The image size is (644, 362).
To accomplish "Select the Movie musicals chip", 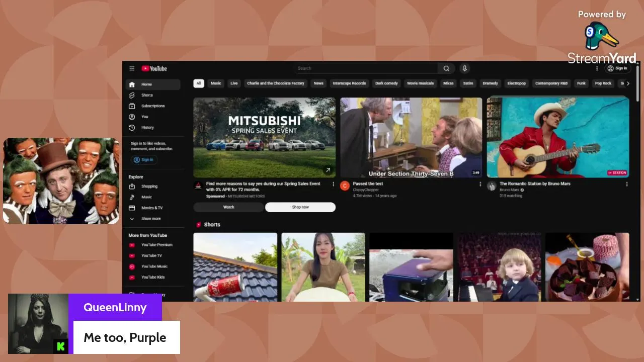I will tap(420, 83).
